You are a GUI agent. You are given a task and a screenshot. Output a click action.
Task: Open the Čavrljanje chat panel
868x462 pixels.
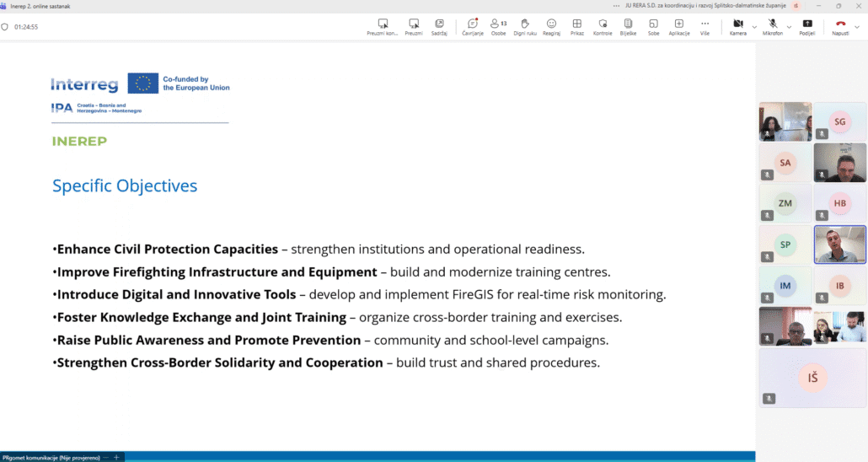click(473, 26)
